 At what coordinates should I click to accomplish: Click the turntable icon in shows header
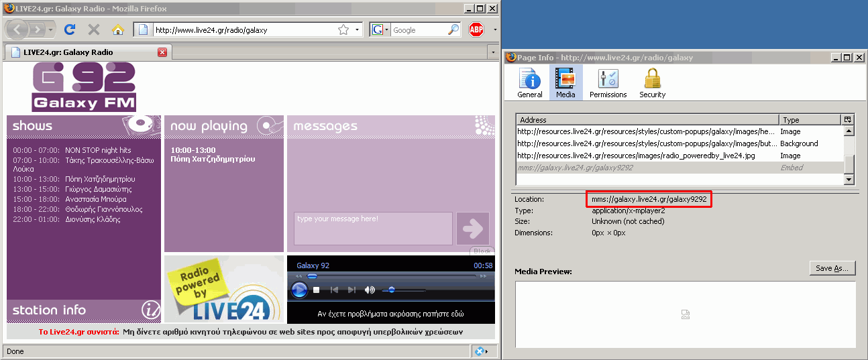pyautogui.click(x=142, y=125)
